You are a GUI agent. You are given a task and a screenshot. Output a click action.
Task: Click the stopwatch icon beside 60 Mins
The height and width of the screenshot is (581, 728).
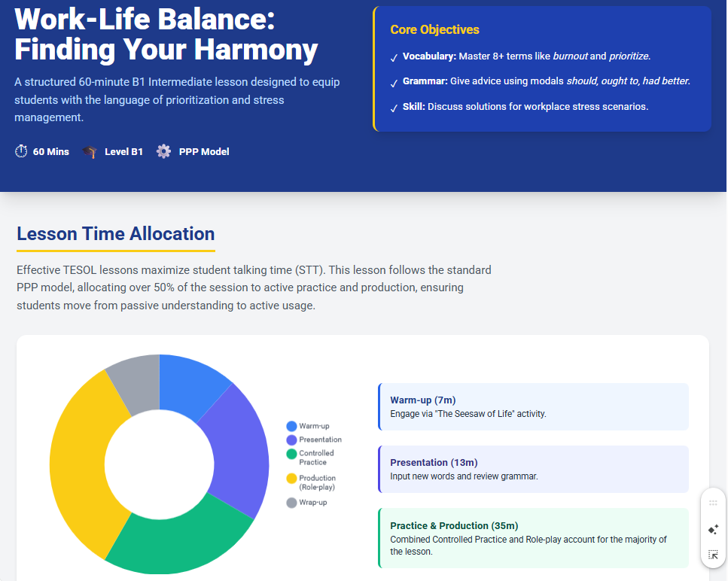[x=21, y=152]
